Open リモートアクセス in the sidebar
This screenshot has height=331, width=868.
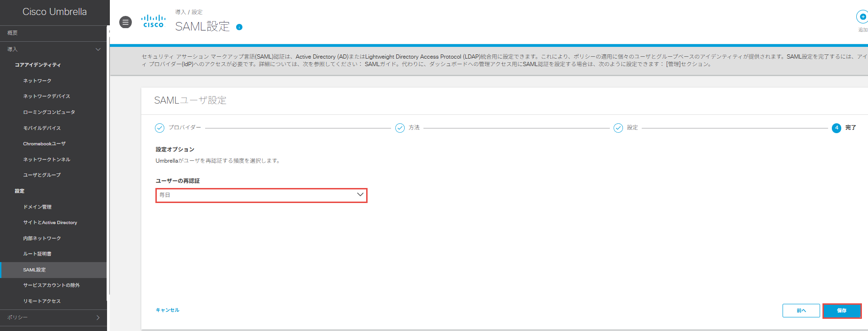(42, 301)
